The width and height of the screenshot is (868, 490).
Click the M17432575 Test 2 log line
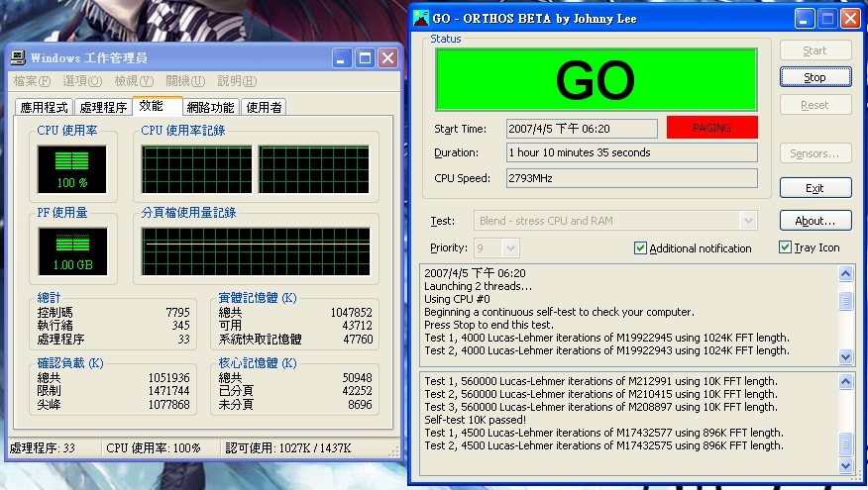[x=604, y=445]
